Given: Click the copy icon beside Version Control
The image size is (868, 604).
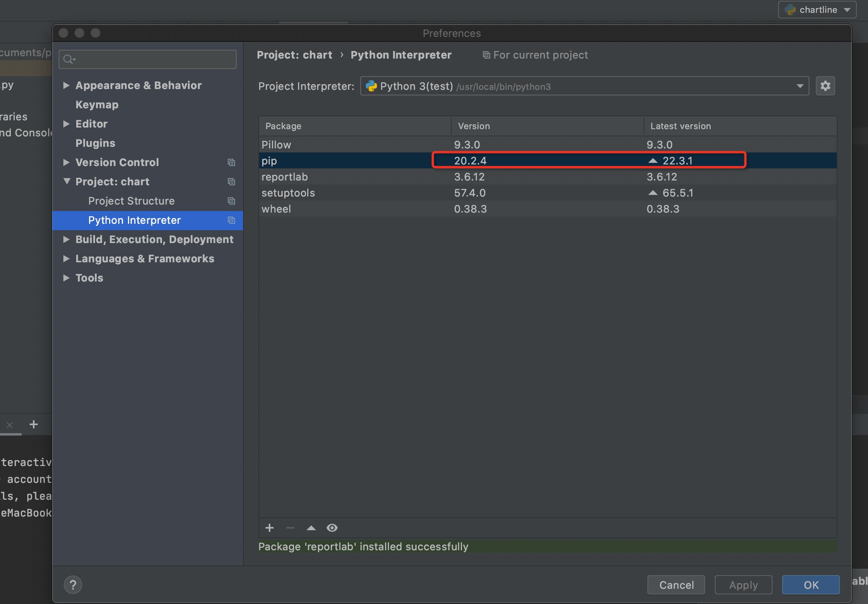Looking at the screenshot, I should [x=231, y=162].
